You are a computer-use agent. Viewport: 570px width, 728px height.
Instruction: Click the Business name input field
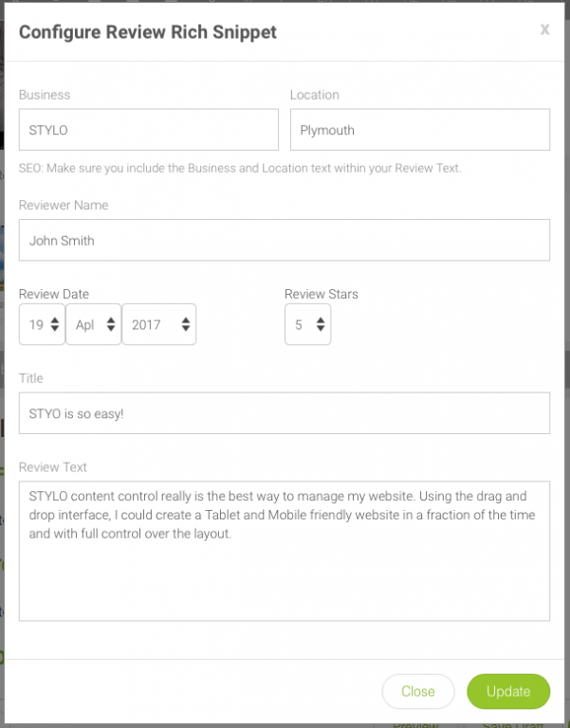148,130
